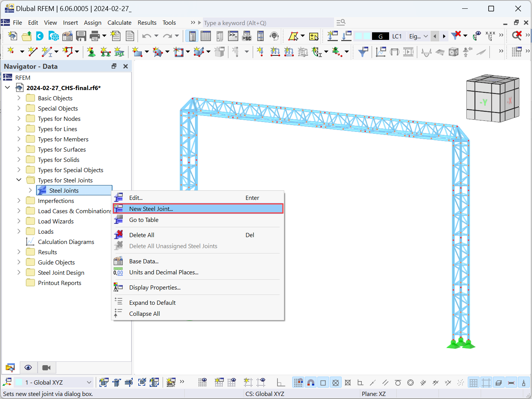Enable the grid display toggle in status bar
Viewport: 532px width, 399px height.
(x=473, y=382)
